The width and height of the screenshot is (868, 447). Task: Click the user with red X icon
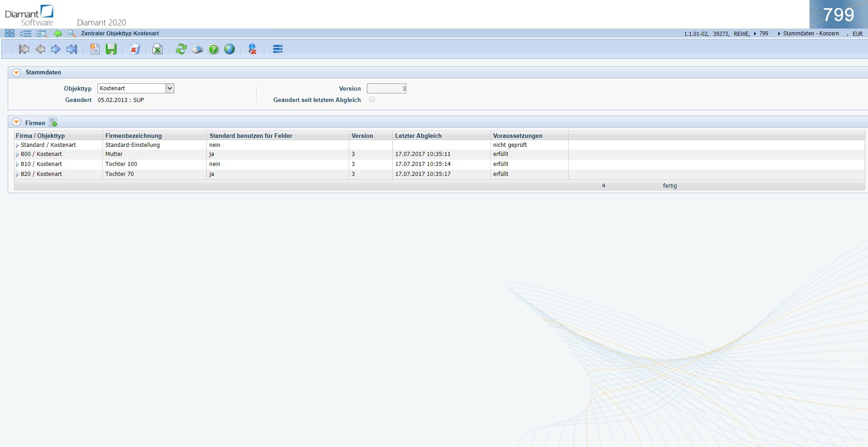[253, 49]
